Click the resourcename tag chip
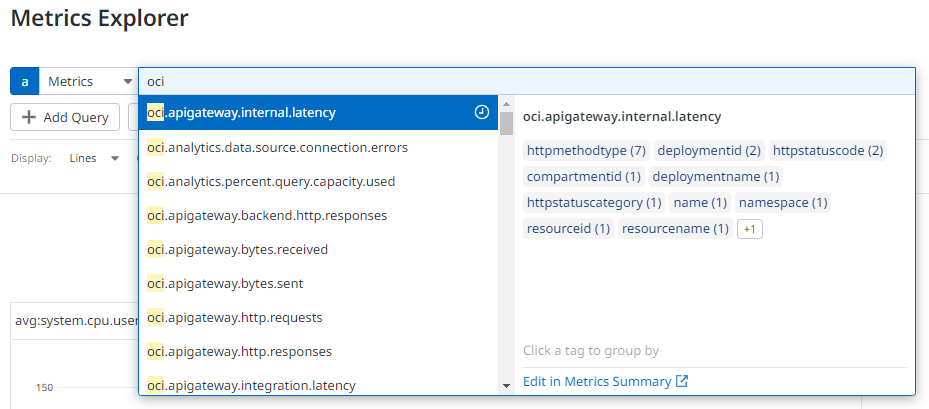This screenshot has height=409, width=929. click(x=675, y=229)
